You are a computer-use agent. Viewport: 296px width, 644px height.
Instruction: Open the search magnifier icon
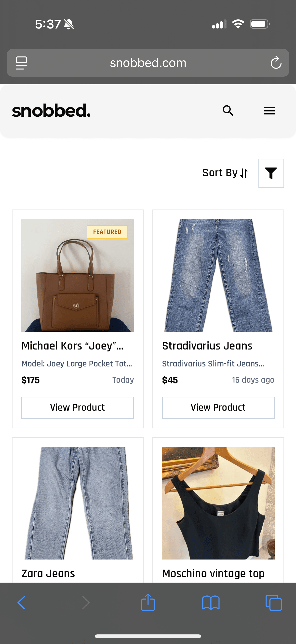click(228, 111)
